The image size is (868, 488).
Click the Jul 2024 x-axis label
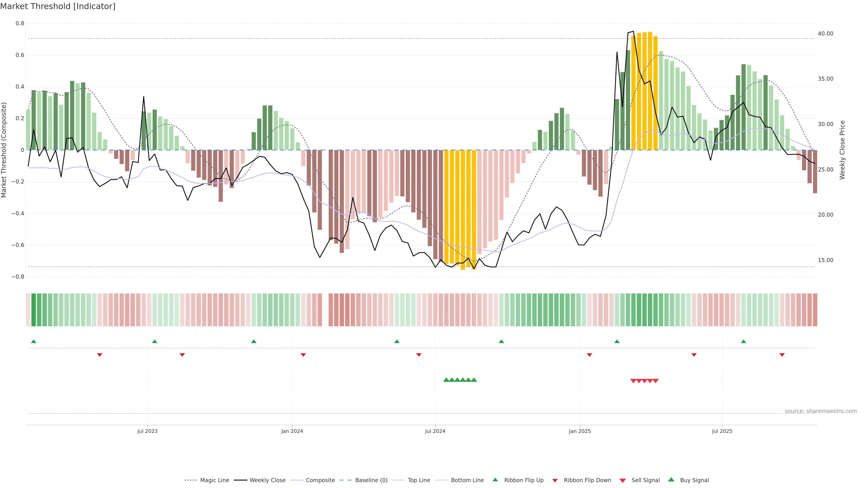(x=435, y=431)
